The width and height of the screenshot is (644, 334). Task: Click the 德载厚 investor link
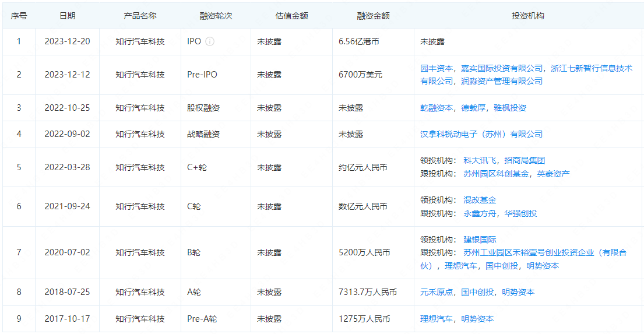tap(473, 108)
